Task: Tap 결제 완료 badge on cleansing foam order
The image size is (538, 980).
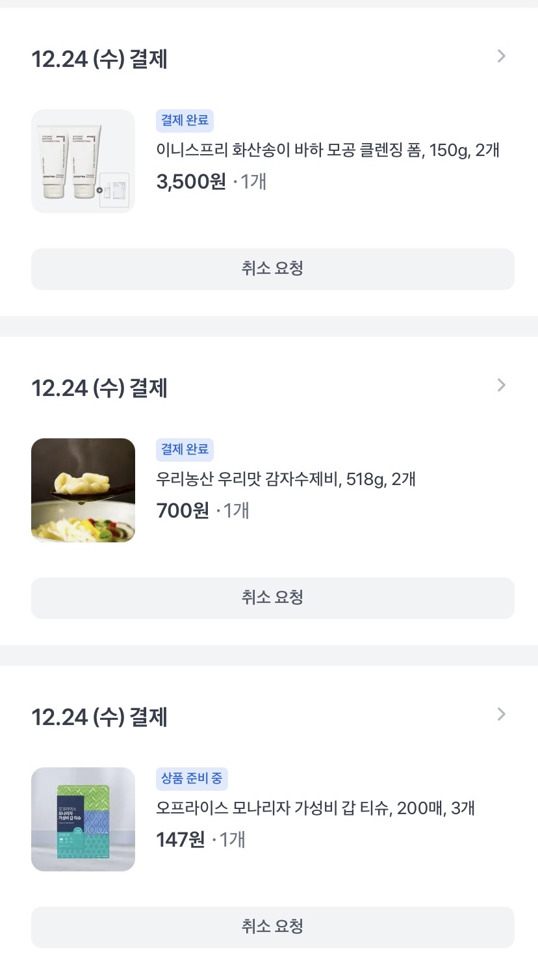Action: point(185,120)
